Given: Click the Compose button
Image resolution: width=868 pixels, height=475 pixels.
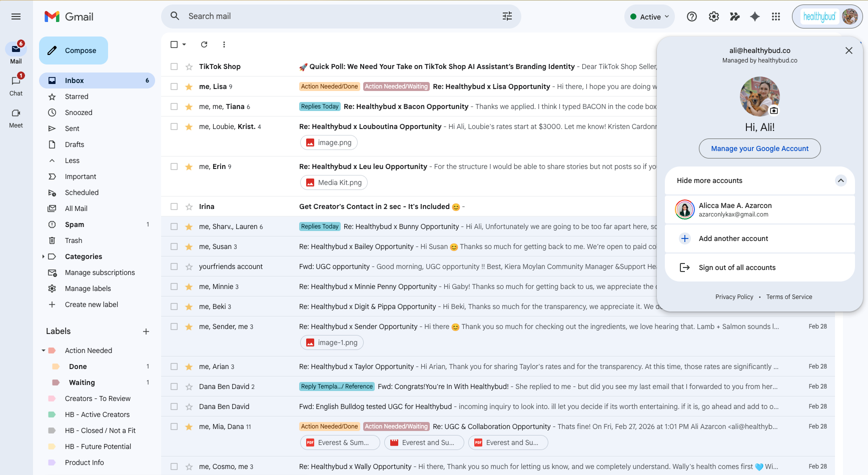Looking at the screenshot, I should click(74, 50).
